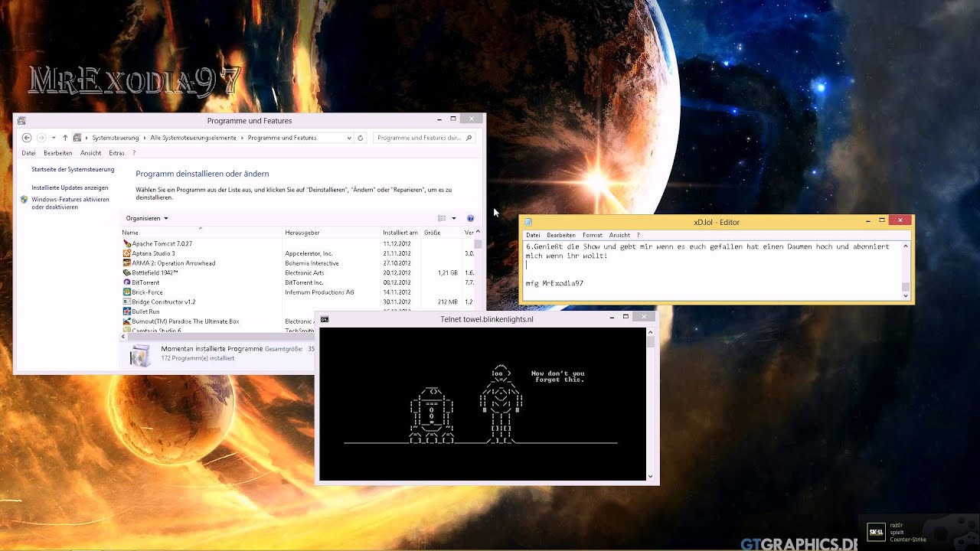
Task: Sort programs by the Installiert am column
Action: 401,232
